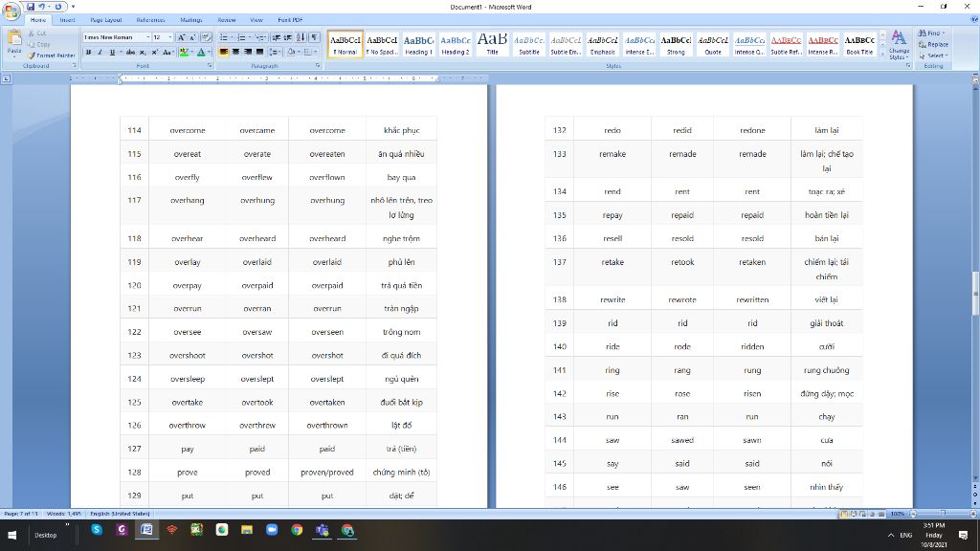The image size is (980, 551).
Task: Click Copy in Clipboard group
Action: (38, 44)
